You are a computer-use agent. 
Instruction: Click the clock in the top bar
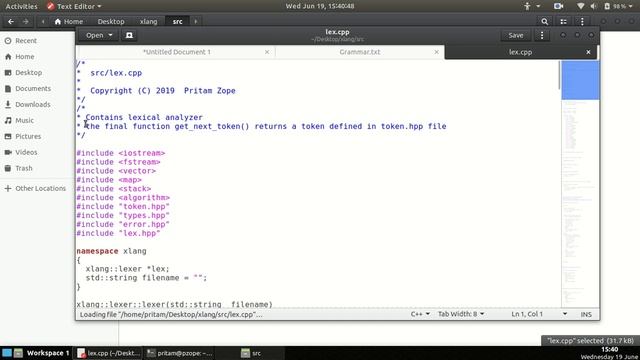coord(320,6)
